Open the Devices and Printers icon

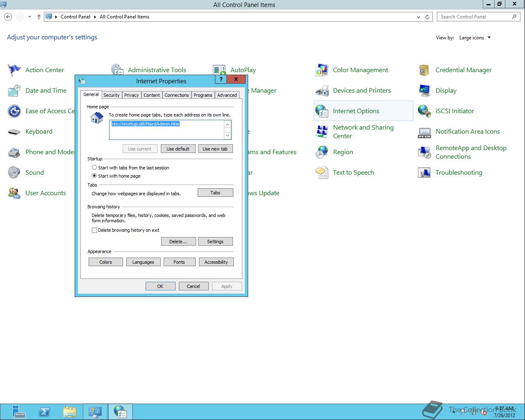click(x=322, y=91)
